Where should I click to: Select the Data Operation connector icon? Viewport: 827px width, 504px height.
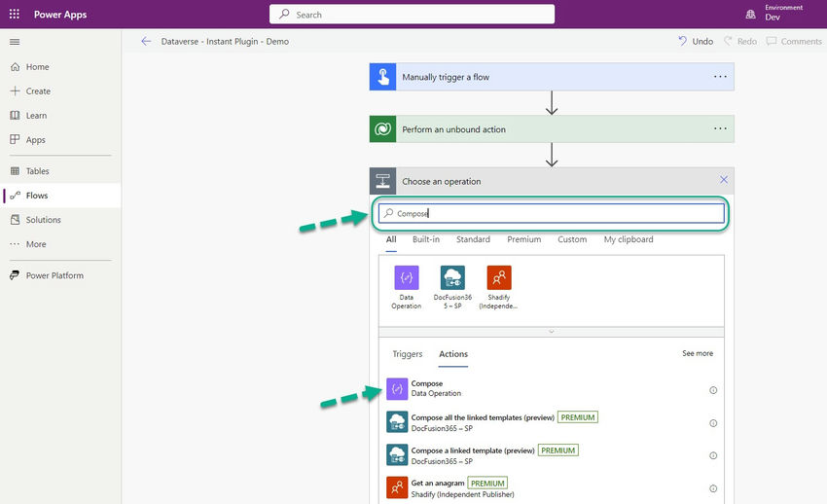pos(406,278)
